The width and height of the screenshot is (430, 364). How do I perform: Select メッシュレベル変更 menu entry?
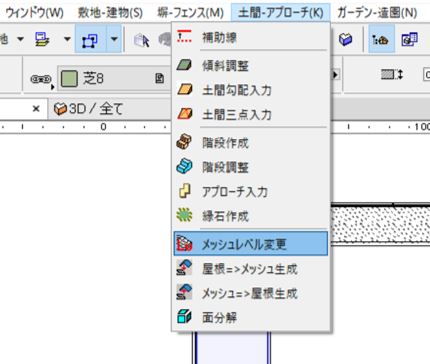pos(250,244)
